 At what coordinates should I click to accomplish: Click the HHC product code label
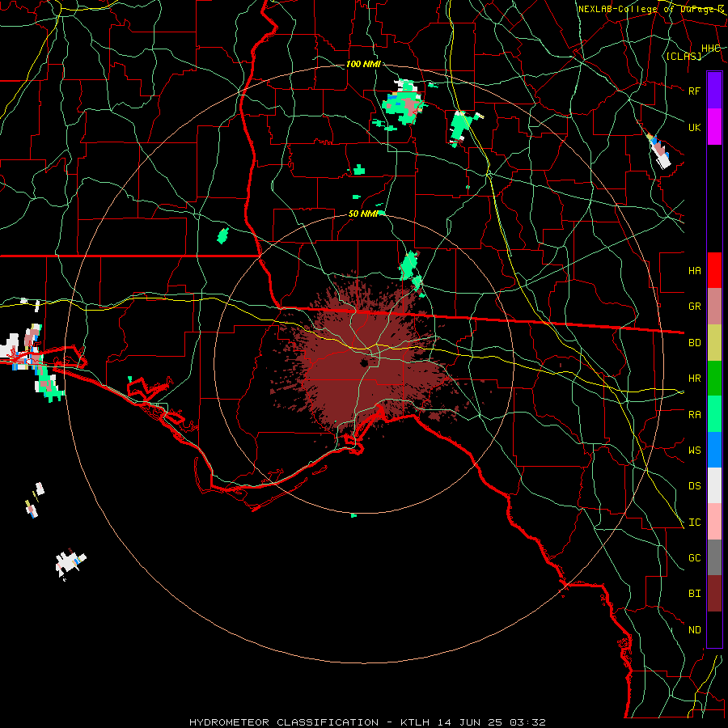point(711,49)
